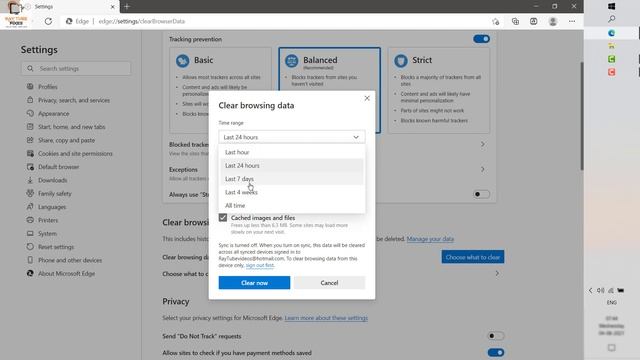This screenshot has height=360, width=640.
Task: Select the Basic tracking prevention card
Action: (x=220, y=90)
